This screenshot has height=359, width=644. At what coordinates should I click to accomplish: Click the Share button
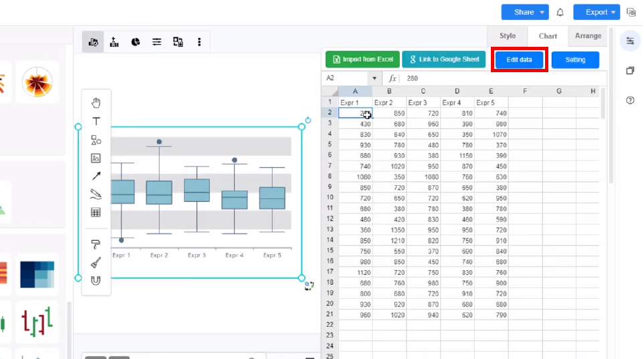(524, 12)
